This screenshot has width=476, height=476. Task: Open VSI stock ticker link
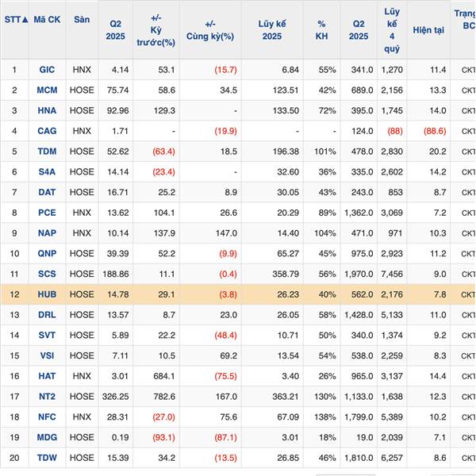point(47,355)
